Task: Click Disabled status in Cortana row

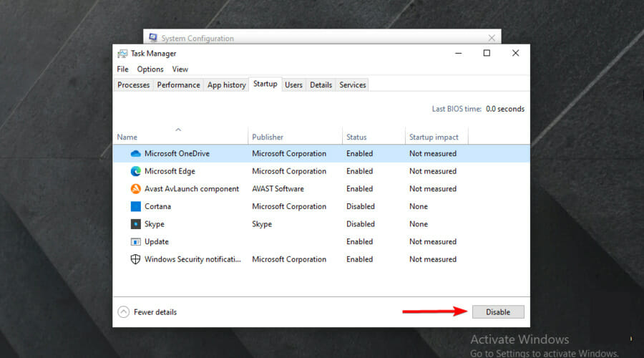Action: tap(360, 206)
